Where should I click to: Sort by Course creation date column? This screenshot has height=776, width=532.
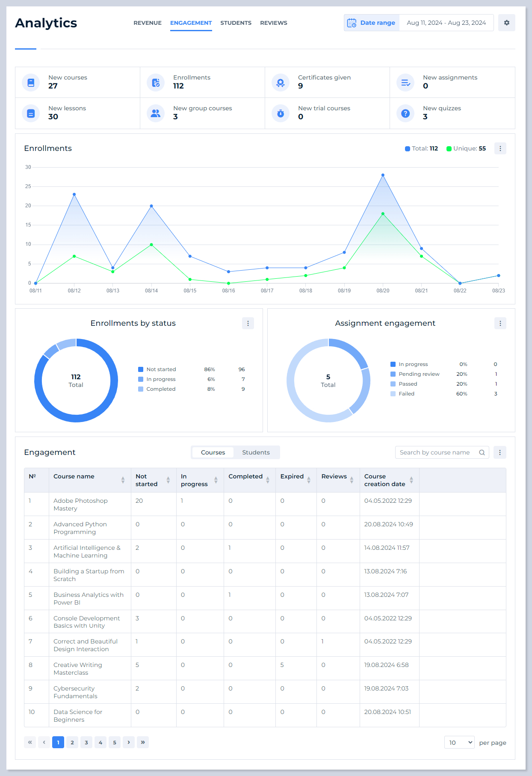[x=411, y=480]
